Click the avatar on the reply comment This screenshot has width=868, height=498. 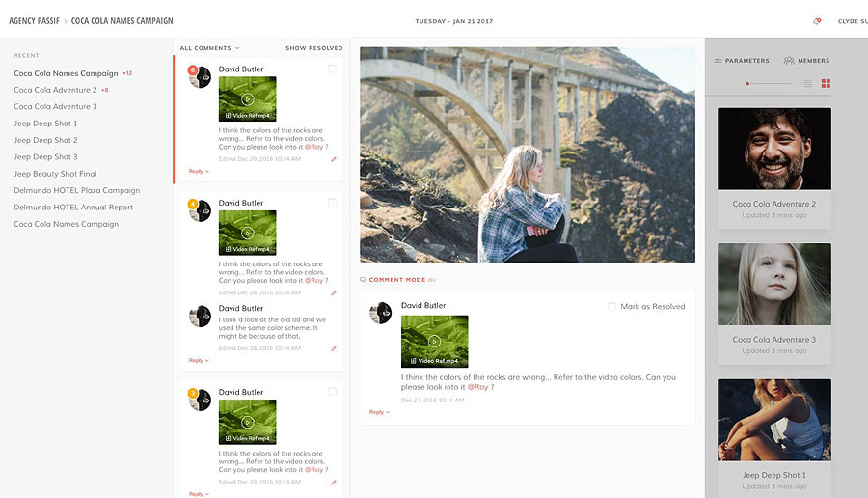200,317
